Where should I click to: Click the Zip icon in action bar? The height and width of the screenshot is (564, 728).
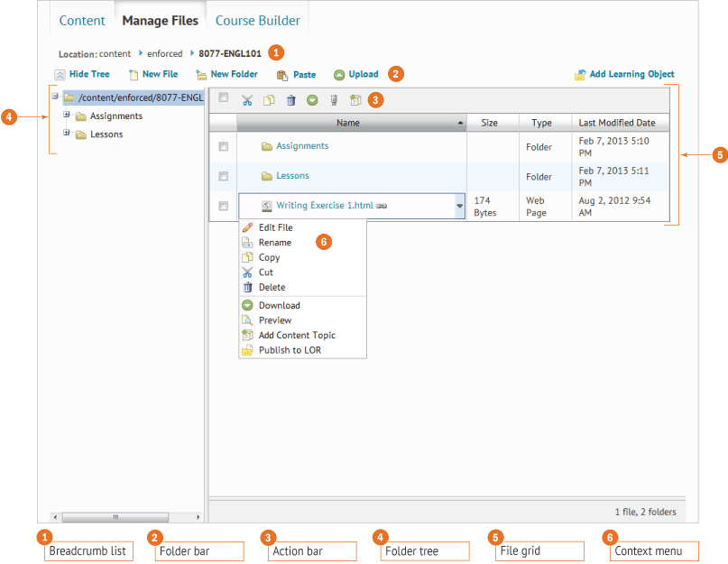point(334,100)
